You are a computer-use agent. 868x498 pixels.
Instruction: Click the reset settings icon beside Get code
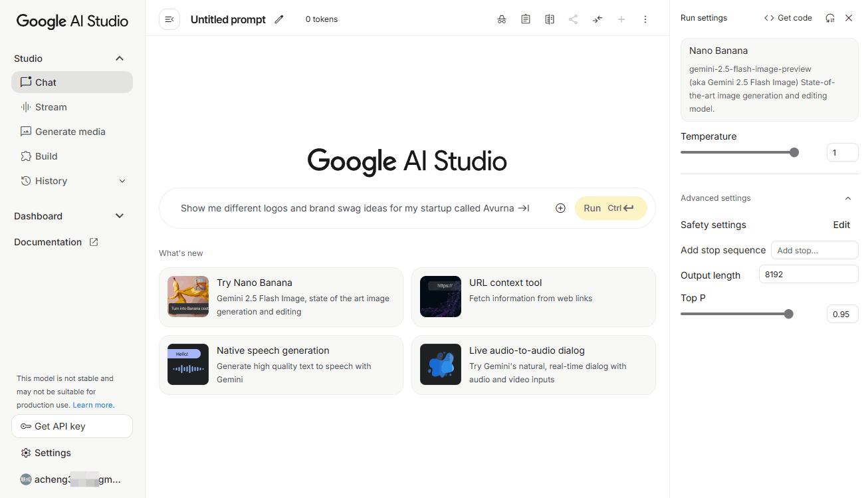[830, 18]
